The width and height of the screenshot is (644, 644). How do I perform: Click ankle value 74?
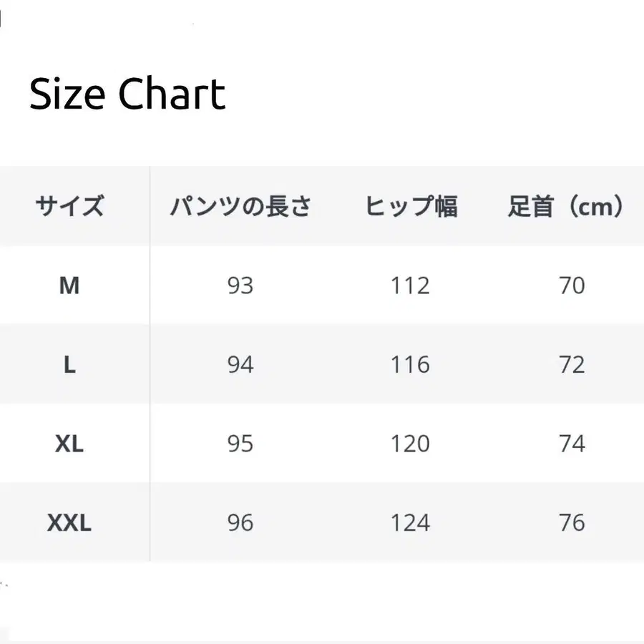pyautogui.click(x=572, y=444)
